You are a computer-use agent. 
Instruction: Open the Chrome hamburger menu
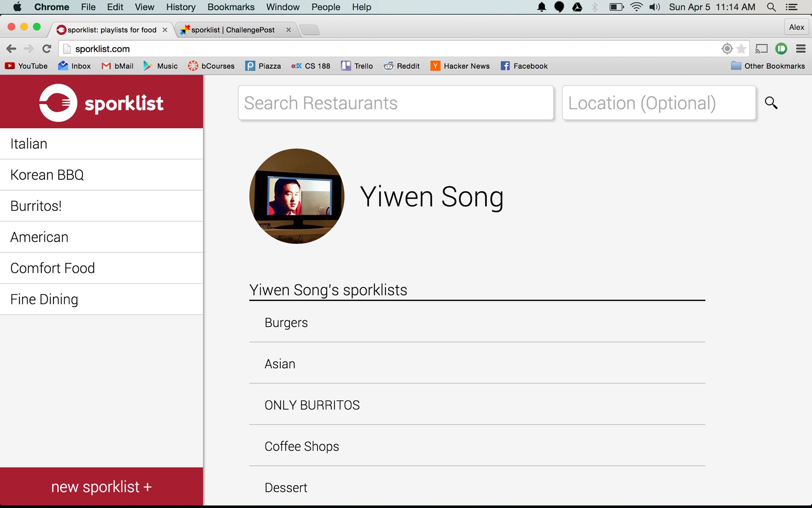click(801, 49)
